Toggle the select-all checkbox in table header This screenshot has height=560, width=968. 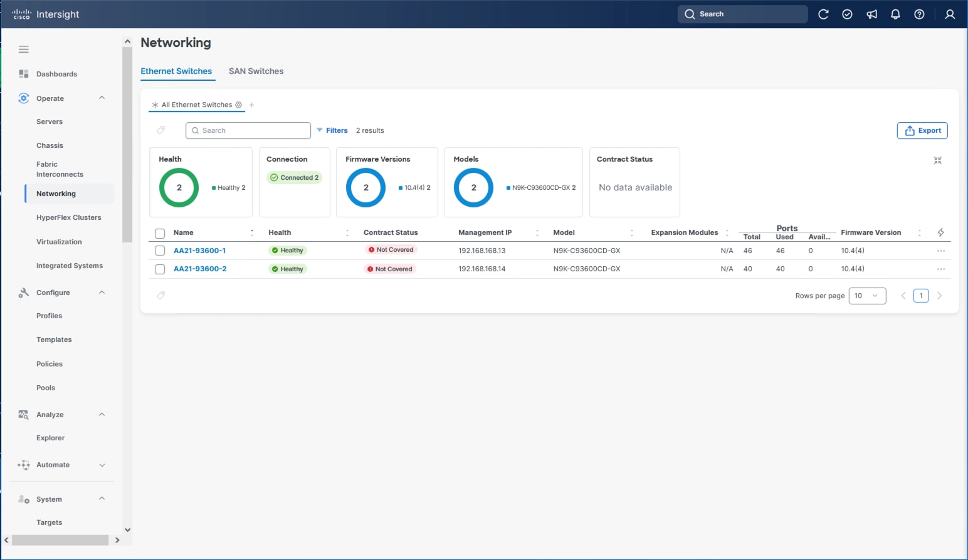coord(160,234)
